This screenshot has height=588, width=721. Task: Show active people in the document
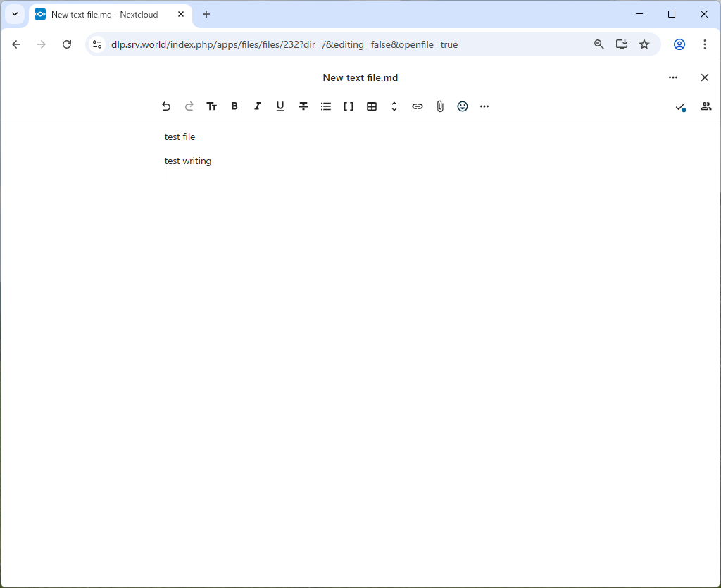tap(706, 106)
